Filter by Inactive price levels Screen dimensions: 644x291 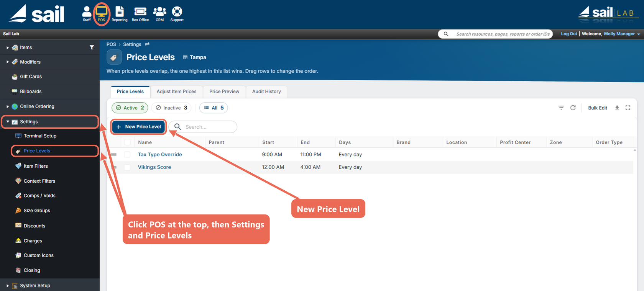(x=171, y=108)
